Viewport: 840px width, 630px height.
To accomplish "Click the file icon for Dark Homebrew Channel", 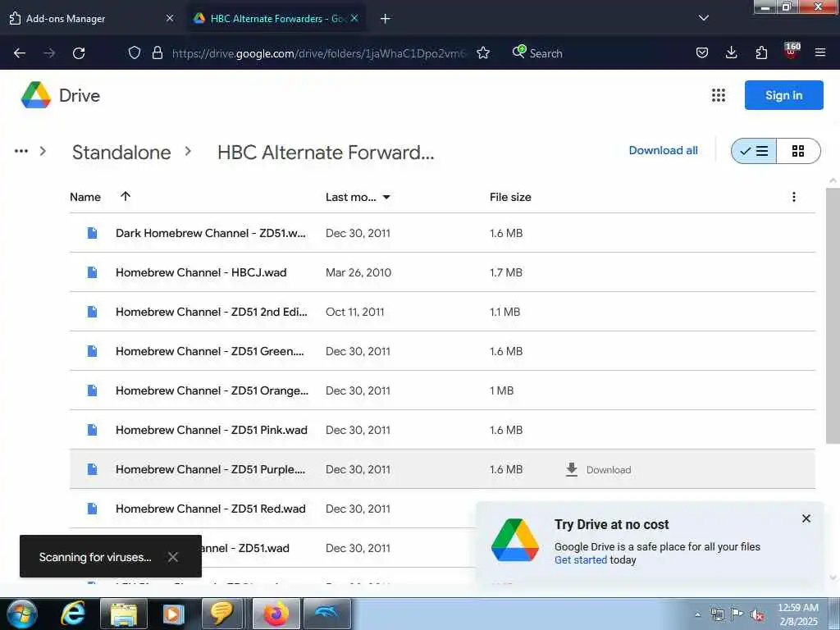I will tap(92, 233).
